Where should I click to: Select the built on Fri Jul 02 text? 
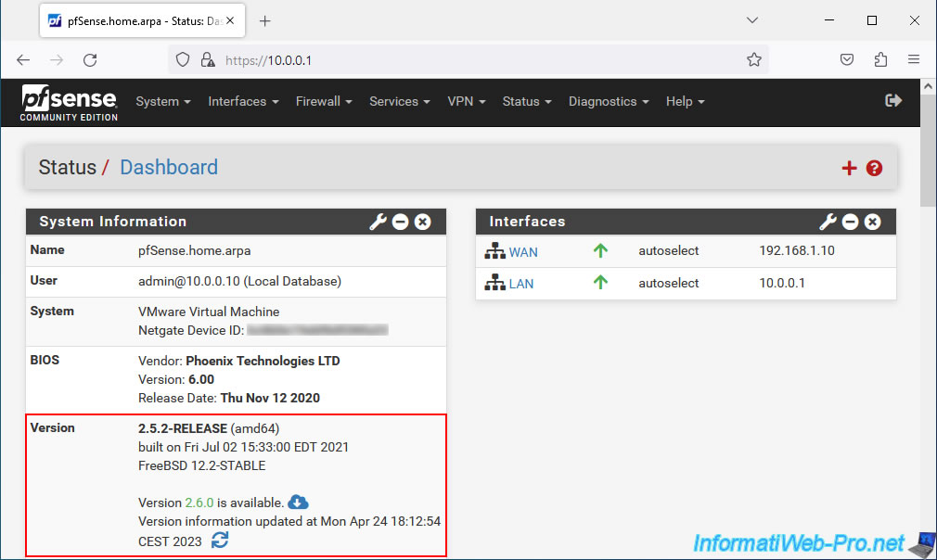(243, 447)
